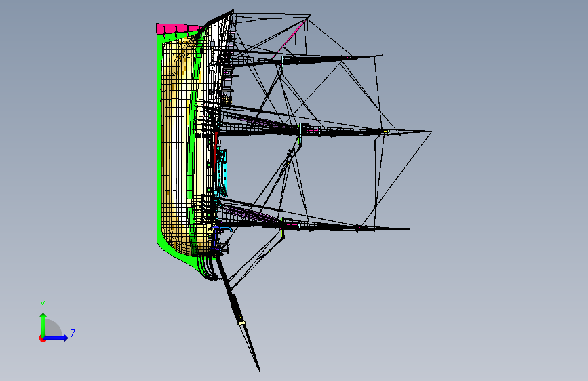This screenshot has height=381, width=588.
Task: Click the red X axis origin on triad
Action: (x=41, y=338)
